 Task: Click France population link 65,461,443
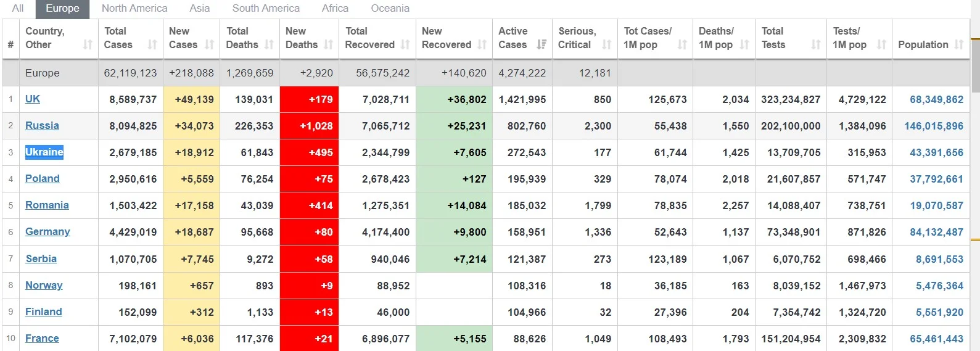936,339
